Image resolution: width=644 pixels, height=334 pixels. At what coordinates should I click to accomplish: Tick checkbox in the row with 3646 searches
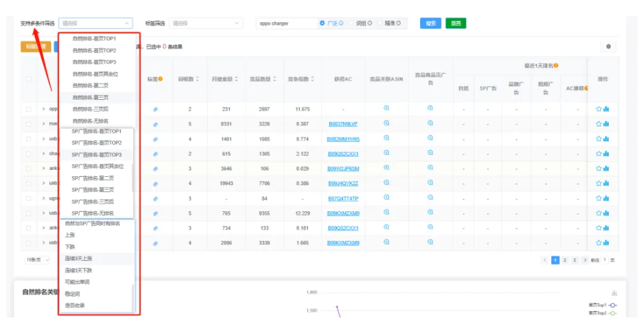29,169
